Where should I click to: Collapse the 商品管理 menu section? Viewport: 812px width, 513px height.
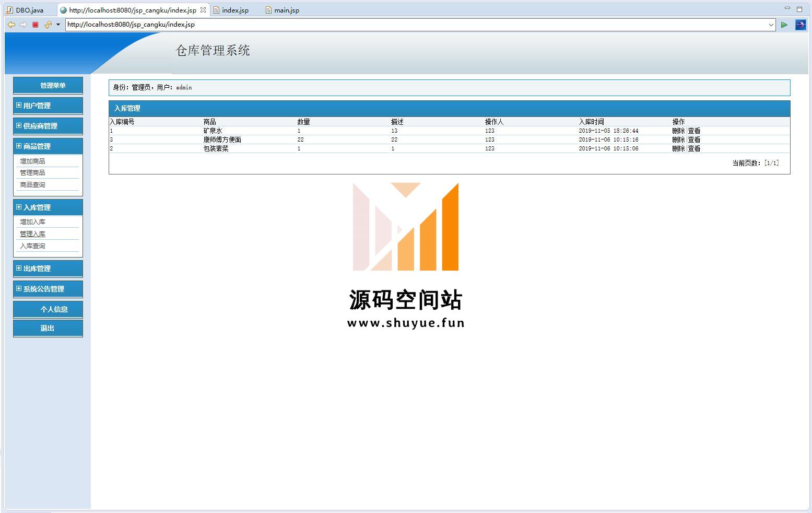tap(48, 146)
